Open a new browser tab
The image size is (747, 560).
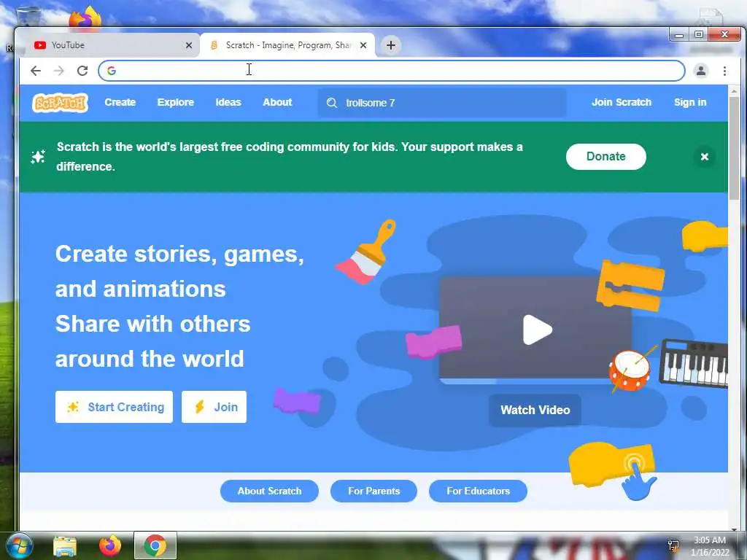pos(391,45)
